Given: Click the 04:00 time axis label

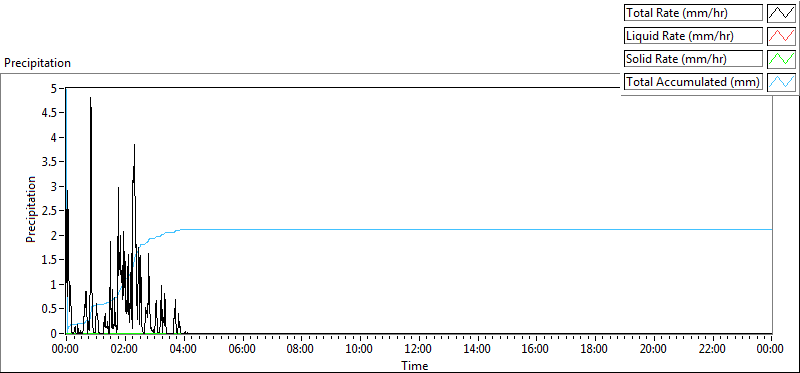Looking at the screenshot, I should point(184,349).
